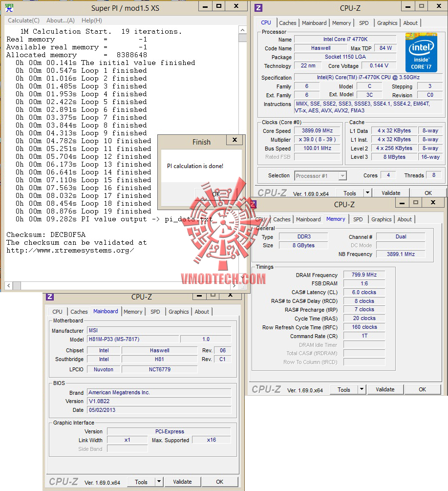This screenshot has width=448, height=491.
Task: Click the BIOS version V1.0B22 field
Action: click(x=159, y=401)
